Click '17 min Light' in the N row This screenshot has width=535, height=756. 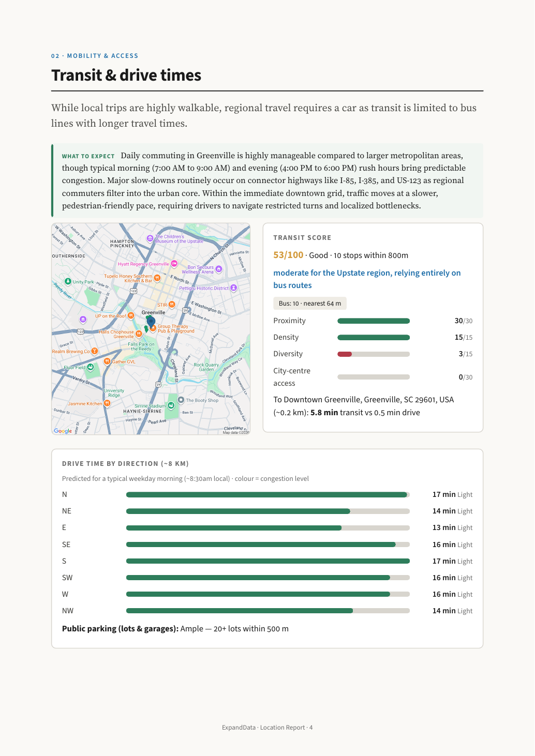453,495
